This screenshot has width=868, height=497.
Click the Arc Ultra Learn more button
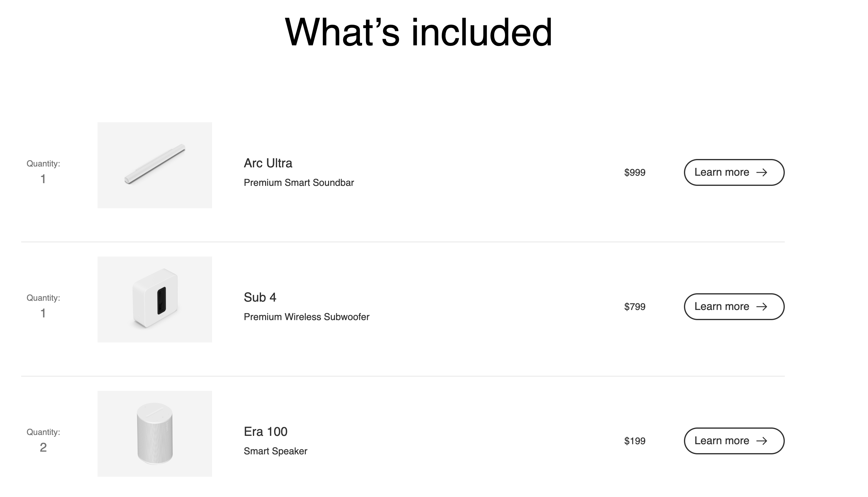(x=734, y=172)
